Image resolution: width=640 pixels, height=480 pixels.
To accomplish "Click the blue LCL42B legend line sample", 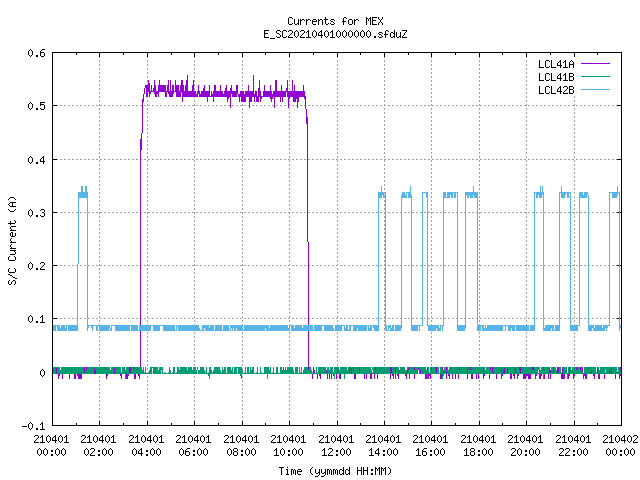I will click(595, 90).
